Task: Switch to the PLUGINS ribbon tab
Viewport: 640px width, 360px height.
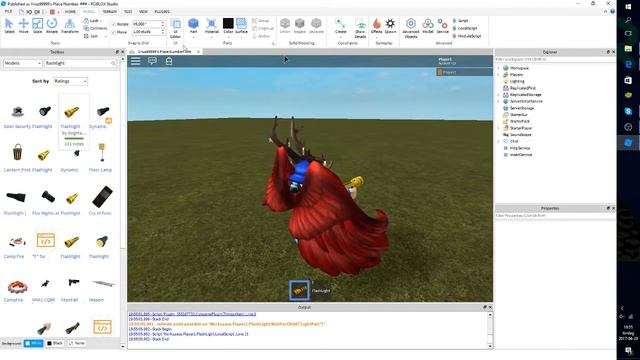Action: pyautogui.click(x=162, y=11)
